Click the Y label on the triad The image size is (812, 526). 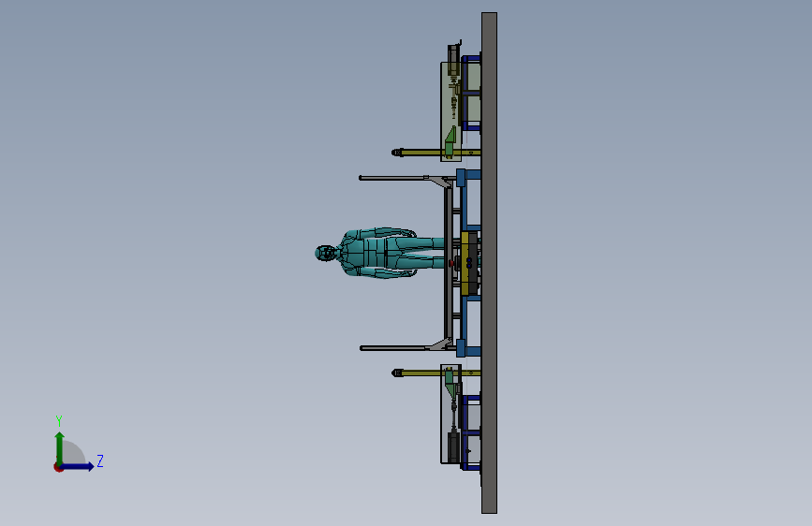pos(59,421)
